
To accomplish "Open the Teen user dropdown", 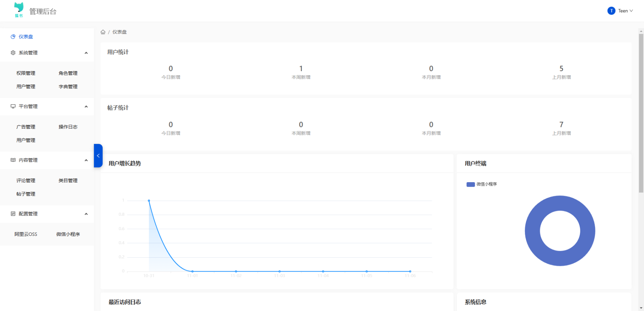I will click(625, 11).
